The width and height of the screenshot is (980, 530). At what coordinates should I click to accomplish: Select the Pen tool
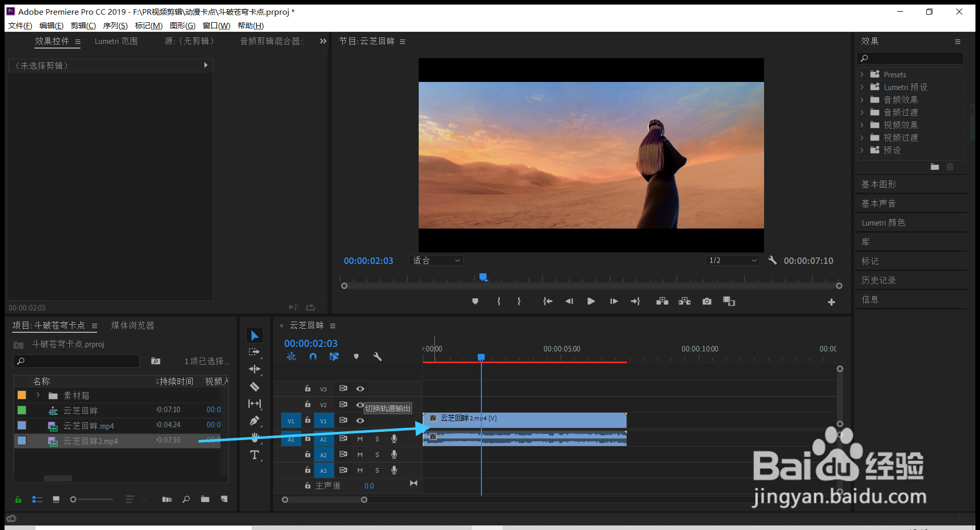point(254,421)
